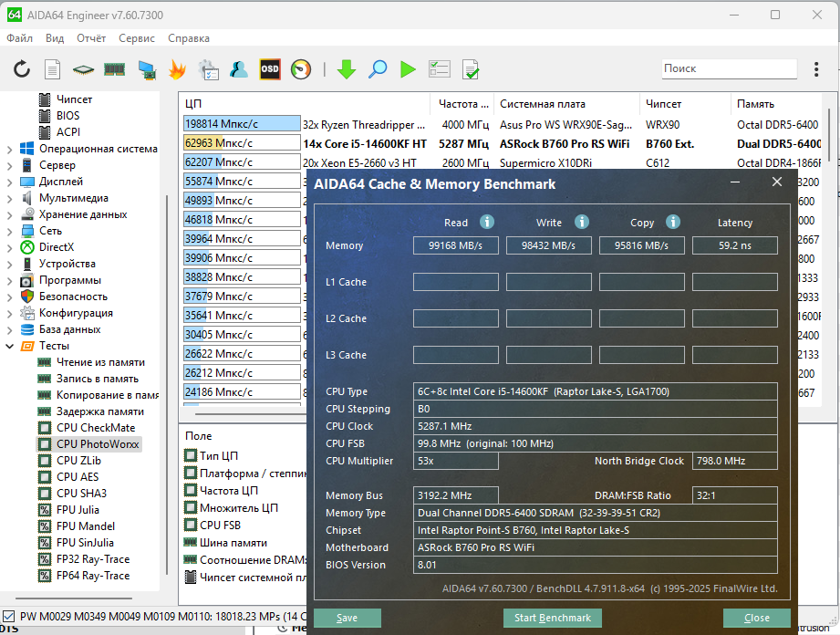Toggle the Платформа / степпинг field checkbox
840x635 pixels.
coord(191,474)
